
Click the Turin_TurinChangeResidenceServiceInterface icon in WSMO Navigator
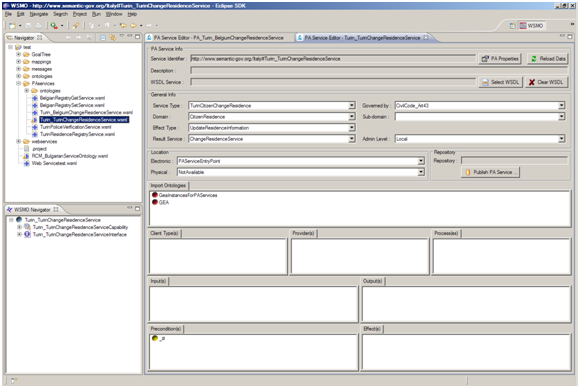pos(27,235)
